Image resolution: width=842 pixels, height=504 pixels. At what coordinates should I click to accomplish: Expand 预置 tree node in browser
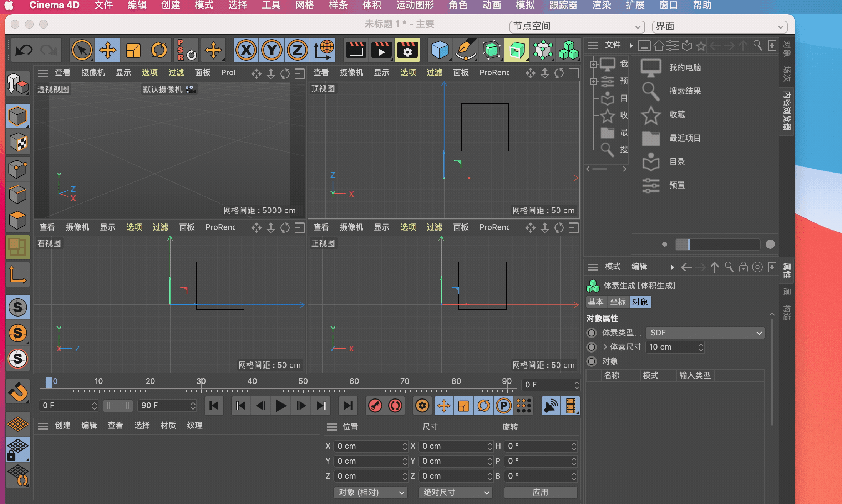point(593,82)
